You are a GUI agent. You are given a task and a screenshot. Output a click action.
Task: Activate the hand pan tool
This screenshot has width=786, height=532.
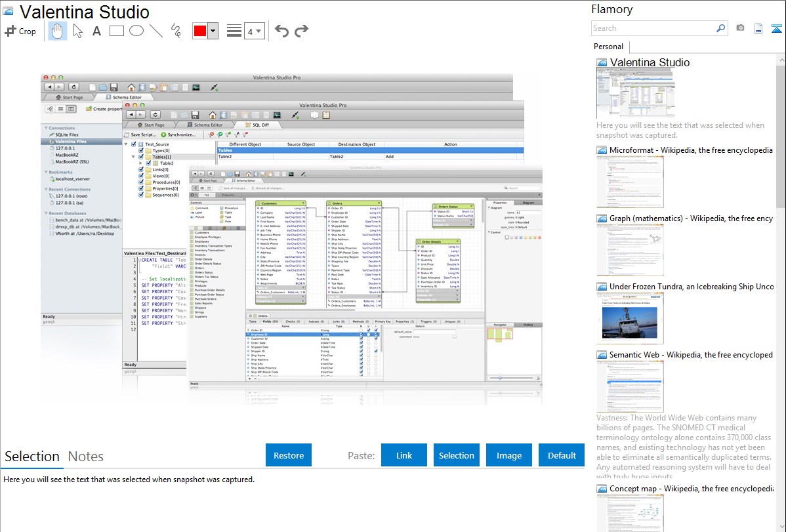tap(57, 31)
